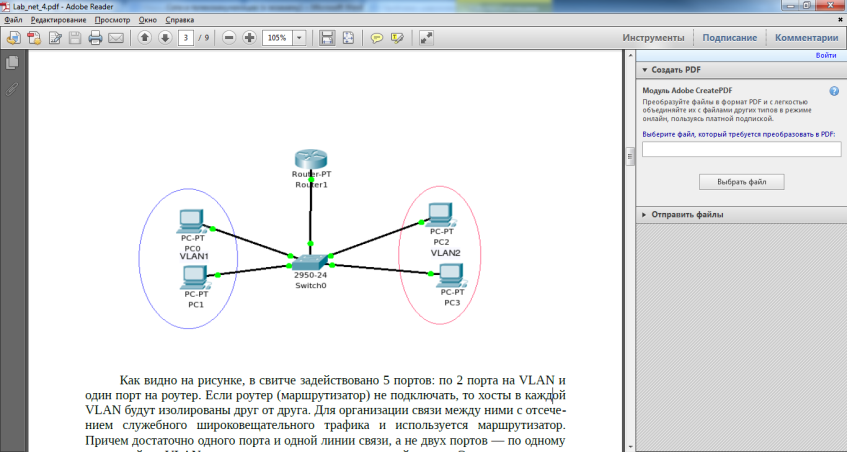Zoom out with the minus button
The width and height of the screenshot is (847, 452).
(229, 38)
